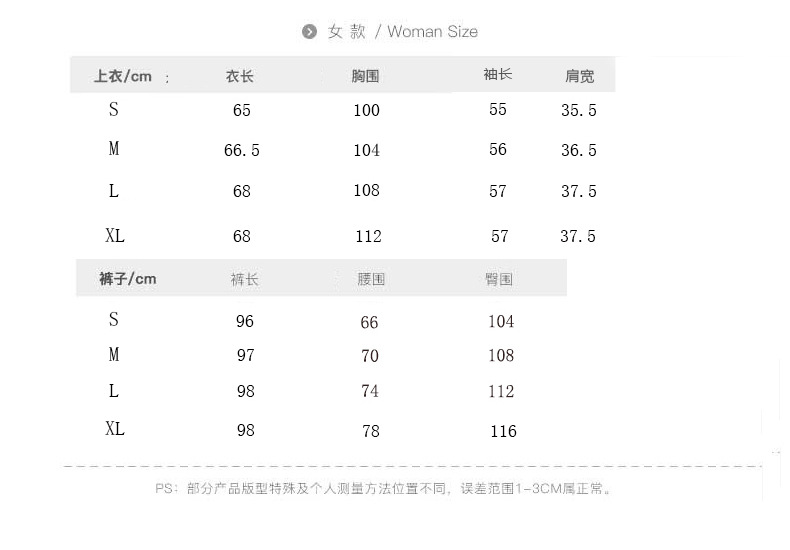Click the chest value 100 for size S
This screenshot has width=790, height=550.
point(367,110)
